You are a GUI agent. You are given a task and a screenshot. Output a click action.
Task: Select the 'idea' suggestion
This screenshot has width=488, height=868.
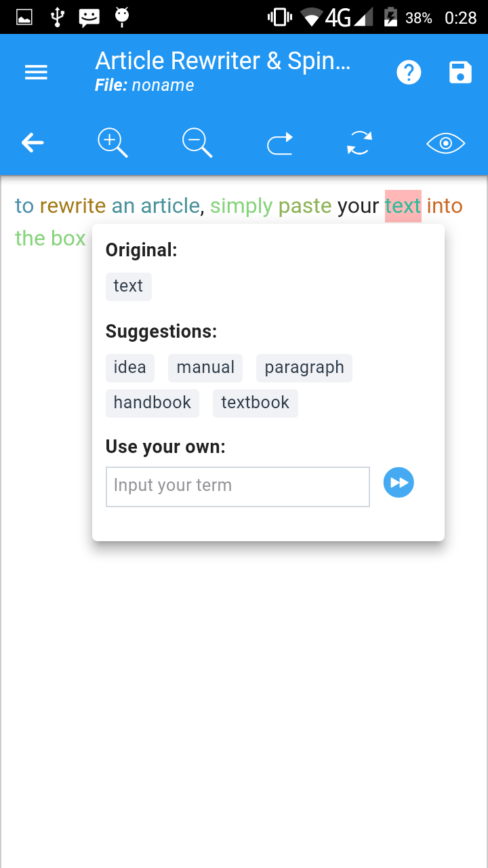(129, 368)
